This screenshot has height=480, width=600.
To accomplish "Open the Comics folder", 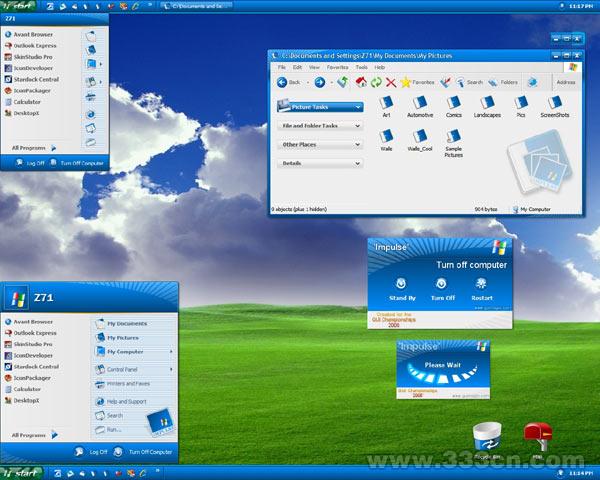I will [x=453, y=106].
